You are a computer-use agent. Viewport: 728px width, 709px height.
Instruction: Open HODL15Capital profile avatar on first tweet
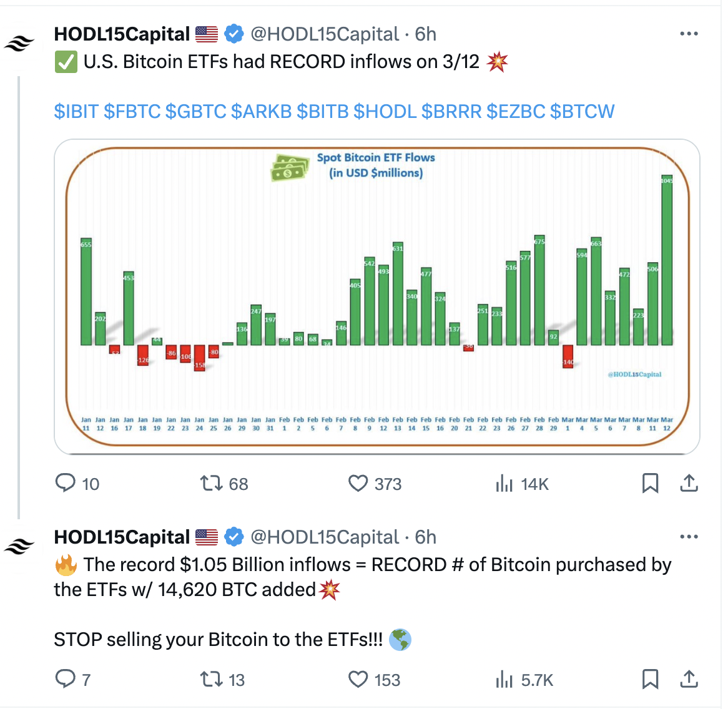[x=19, y=44]
